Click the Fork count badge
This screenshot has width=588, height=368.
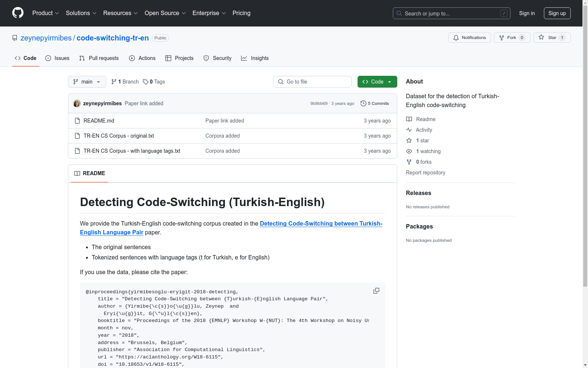(522, 38)
